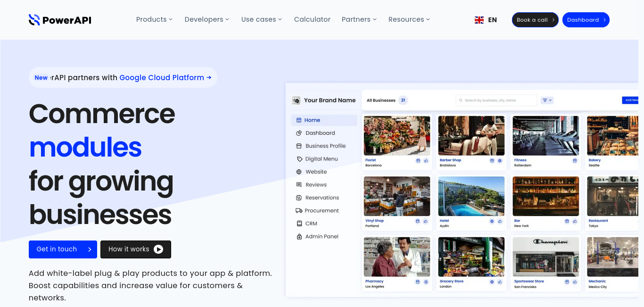The height and width of the screenshot is (307, 644).
Task: Click the Add New button in mockup
Action: click(631, 100)
